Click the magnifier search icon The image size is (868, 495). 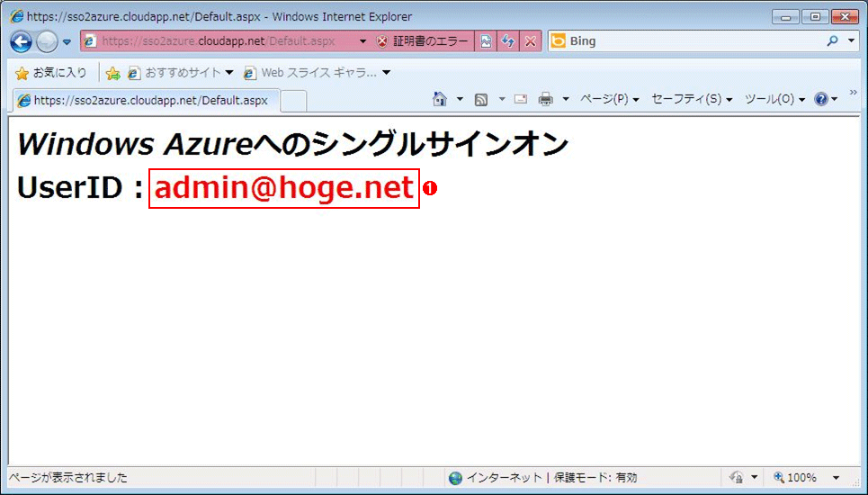[x=832, y=41]
